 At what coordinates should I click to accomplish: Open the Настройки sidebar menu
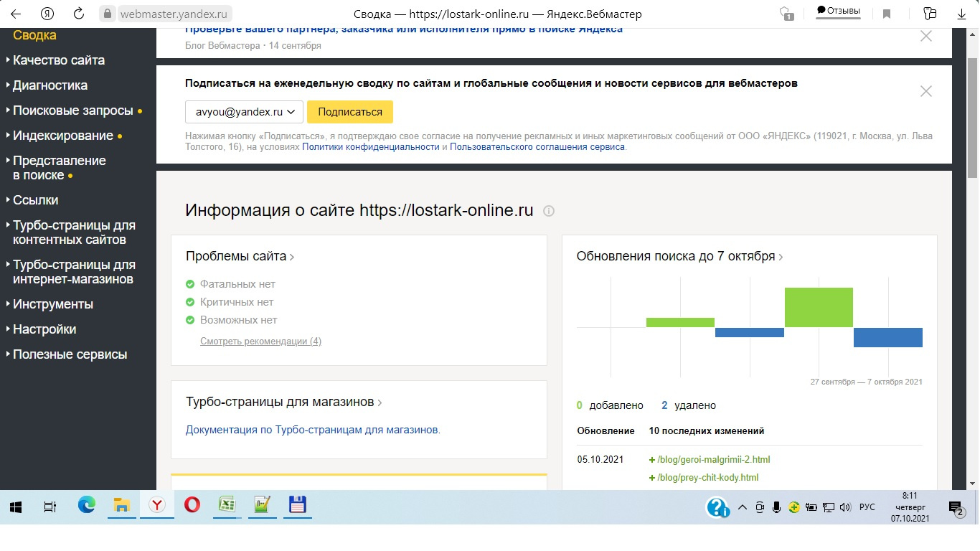[44, 329]
